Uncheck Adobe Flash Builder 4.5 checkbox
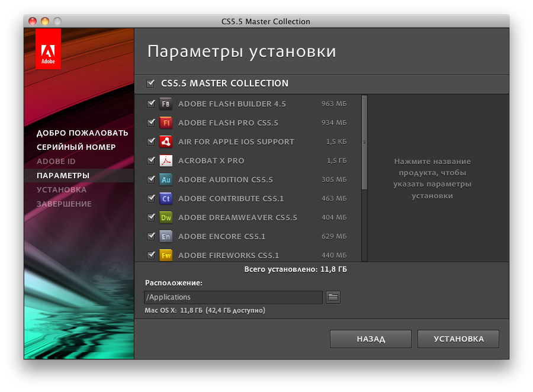This screenshot has height=392, width=533. pyautogui.click(x=150, y=104)
